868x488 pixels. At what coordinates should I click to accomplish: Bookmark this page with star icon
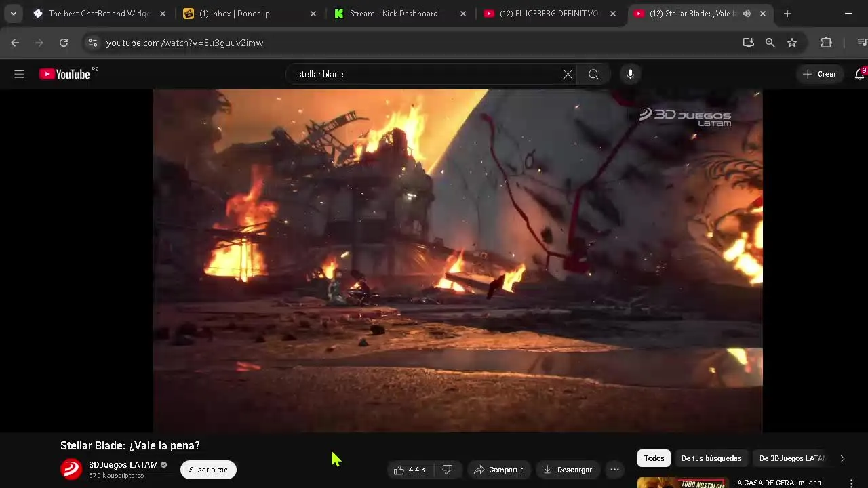[x=791, y=43]
